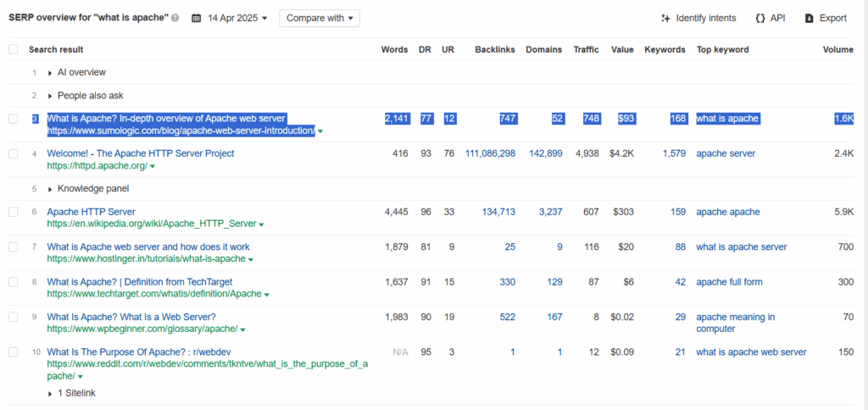This screenshot has height=410, width=868.
Task: Click the hostinger.in what-is-apache URL
Action: [x=146, y=259]
